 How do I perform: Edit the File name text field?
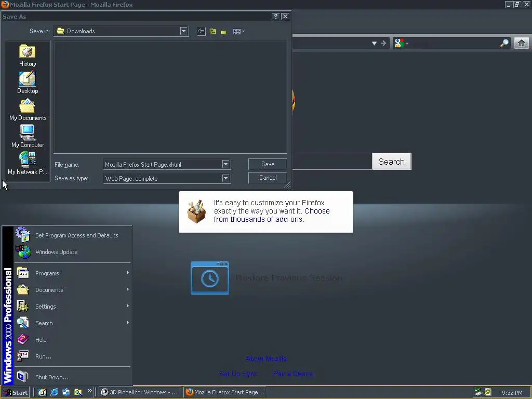click(163, 165)
